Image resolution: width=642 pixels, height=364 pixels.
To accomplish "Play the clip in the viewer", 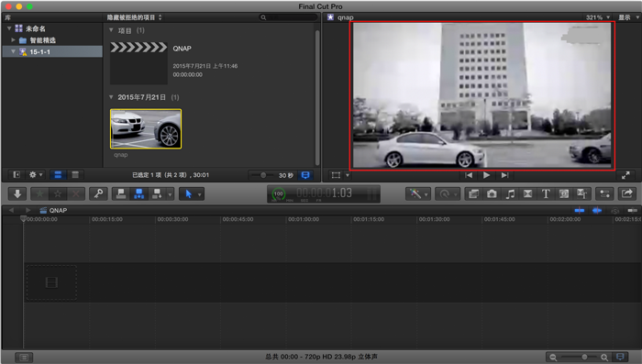I will coord(486,175).
